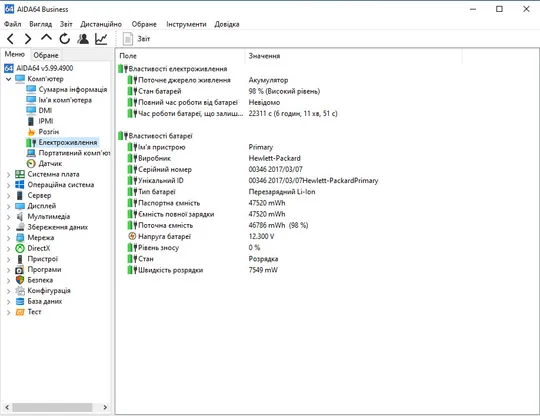Click the value 12.300 V
Screen dimensions: 540x416
tap(261, 237)
